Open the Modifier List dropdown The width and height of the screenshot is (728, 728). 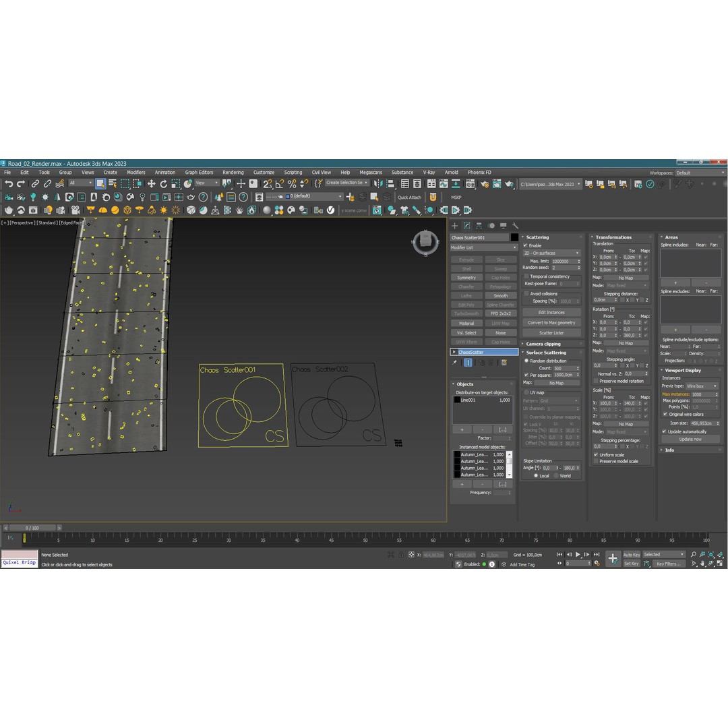tap(483, 247)
